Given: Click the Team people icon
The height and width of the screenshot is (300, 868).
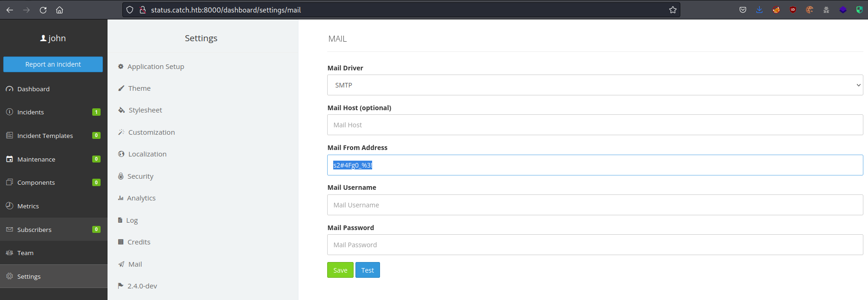Looking at the screenshot, I should 9,253.
